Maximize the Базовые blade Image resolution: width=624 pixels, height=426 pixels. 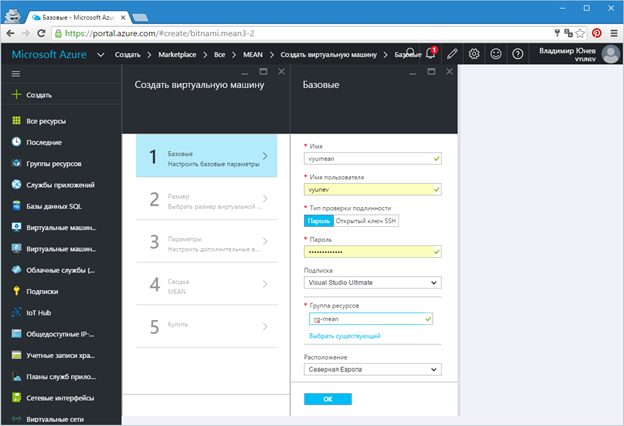point(431,71)
